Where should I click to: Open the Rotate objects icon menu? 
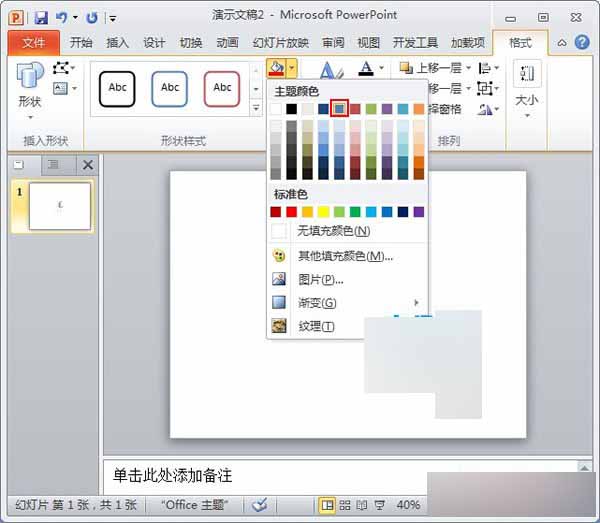[x=489, y=110]
